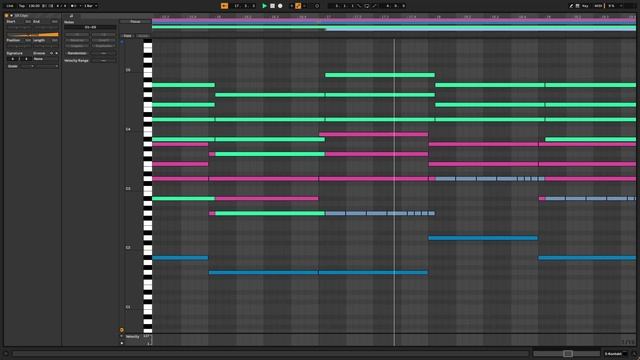Click the Stop button in transport
This screenshot has width=640, height=360.
pyautogui.click(x=272, y=6)
